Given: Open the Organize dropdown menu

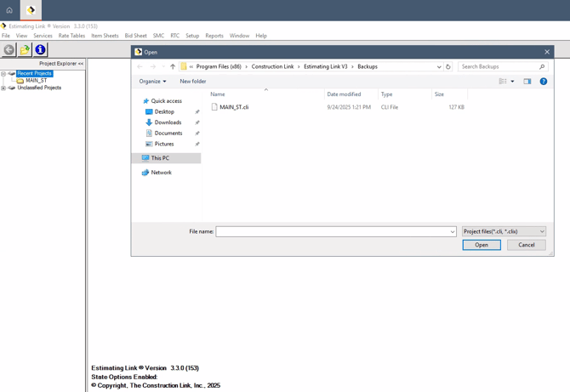Looking at the screenshot, I should [153, 82].
